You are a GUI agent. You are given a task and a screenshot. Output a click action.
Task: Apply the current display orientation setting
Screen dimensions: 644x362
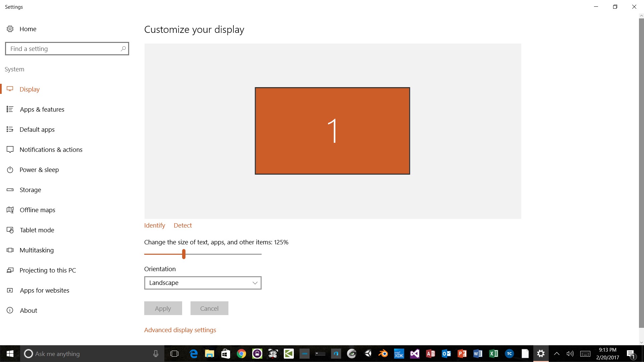pos(163,308)
